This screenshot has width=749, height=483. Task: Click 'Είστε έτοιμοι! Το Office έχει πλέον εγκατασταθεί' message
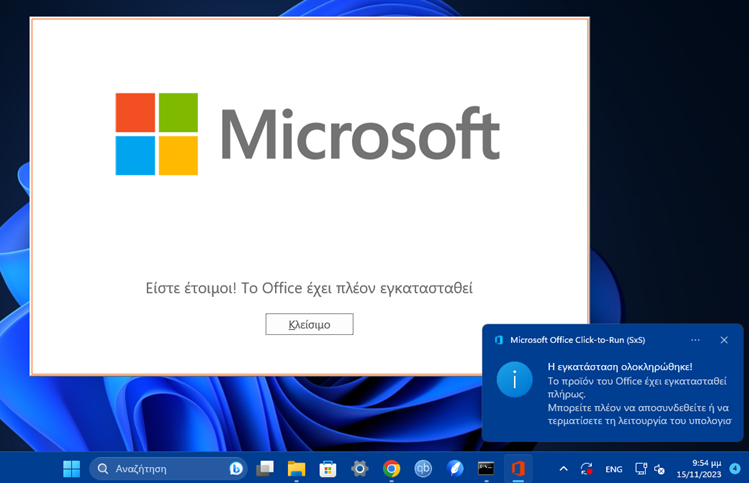[x=309, y=288]
